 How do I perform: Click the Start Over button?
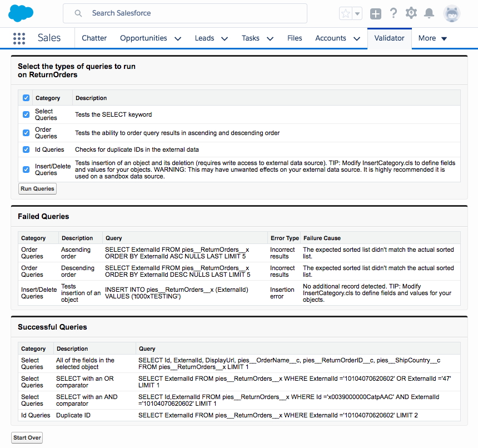pos(27,437)
